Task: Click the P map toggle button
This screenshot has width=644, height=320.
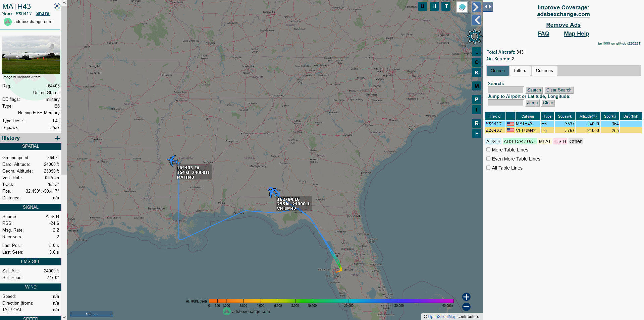Action: 477,100
